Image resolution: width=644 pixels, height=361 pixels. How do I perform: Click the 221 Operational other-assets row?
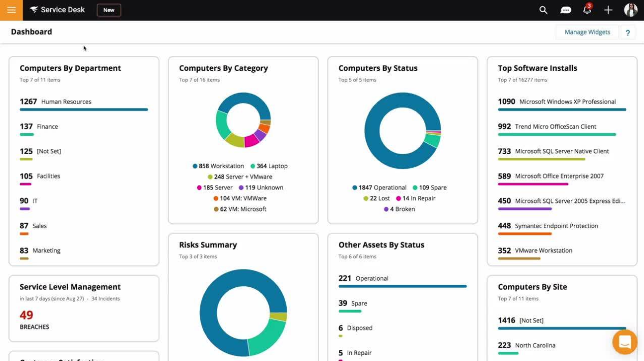(x=403, y=280)
